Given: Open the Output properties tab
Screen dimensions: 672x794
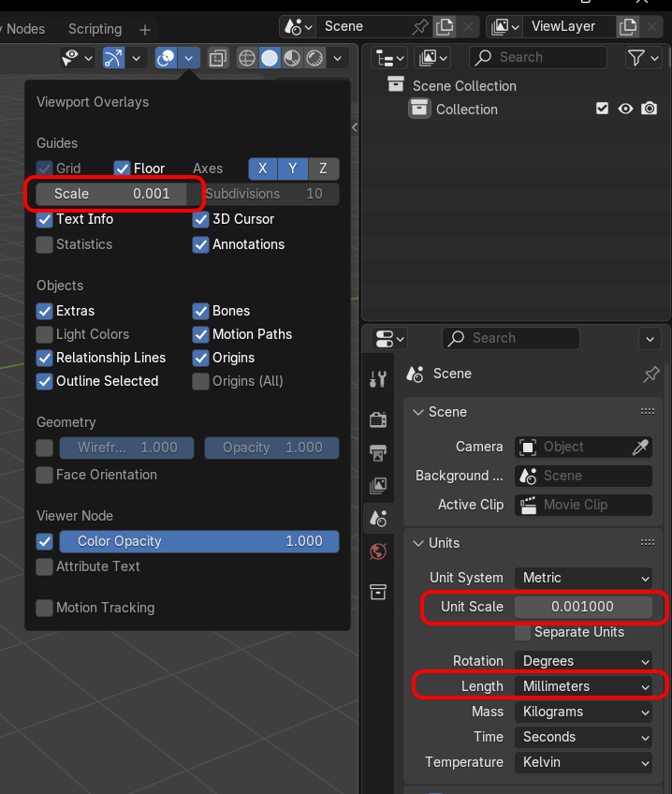Looking at the screenshot, I should [378, 453].
